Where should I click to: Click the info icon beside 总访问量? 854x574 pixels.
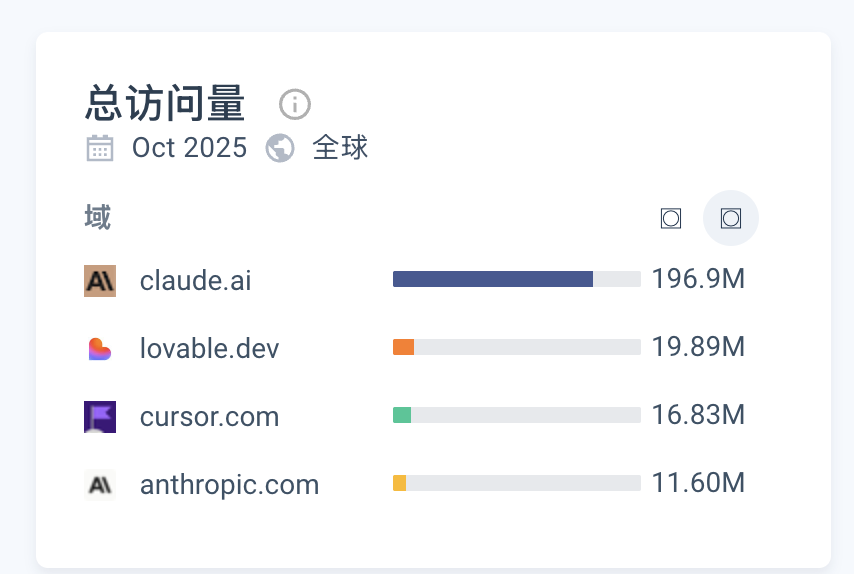coord(295,104)
